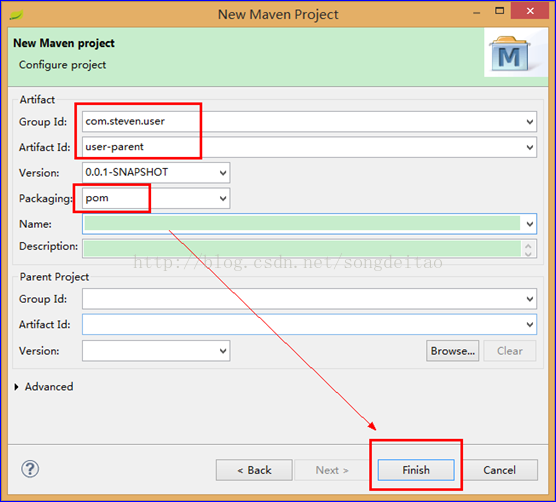The image size is (556, 502).
Task: Expand the Advanced section
Action: pos(16,387)
